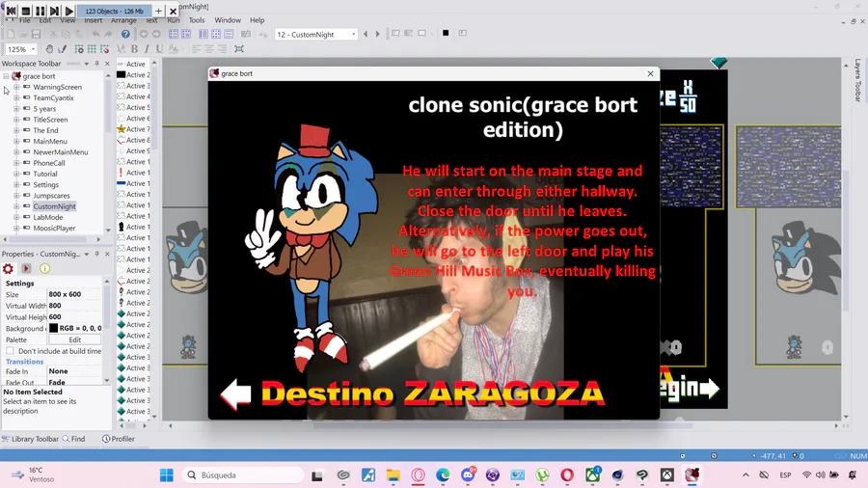Open File Explorer from taskbar
868x488 pixels.
(x=393, y=474)
